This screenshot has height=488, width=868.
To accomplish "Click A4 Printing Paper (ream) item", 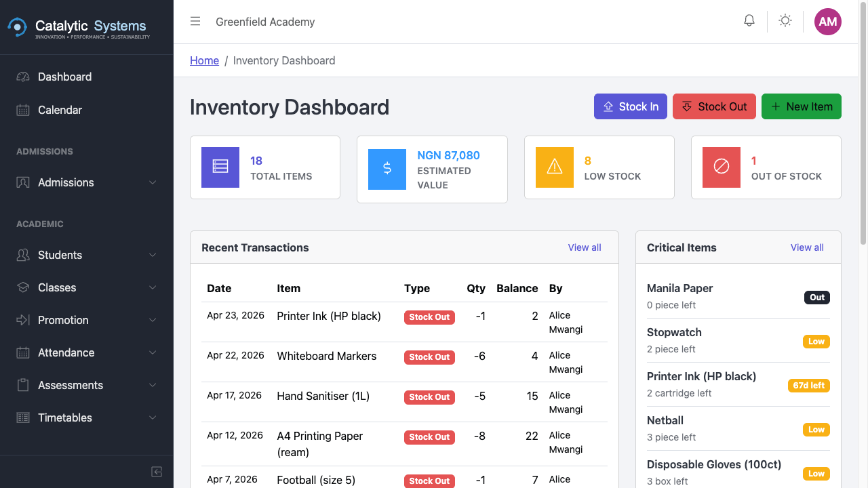I will [320, 444].
